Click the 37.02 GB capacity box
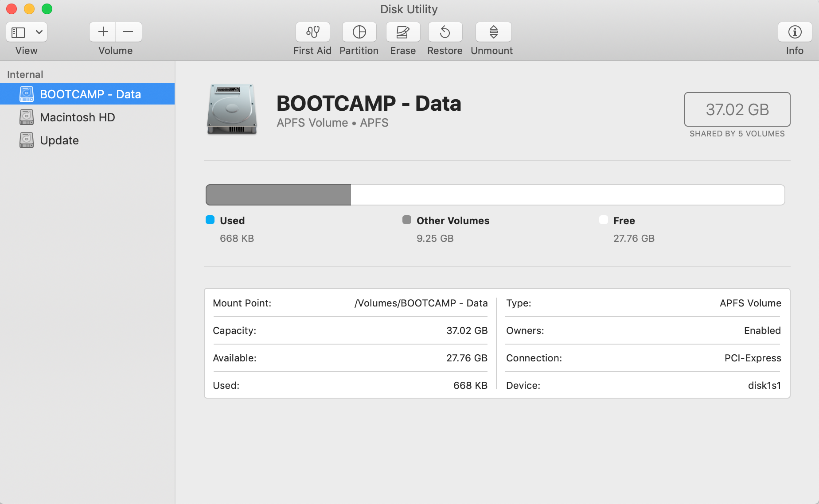The width and height of the screenshot is (819, 504). pyautogui.click(x=737, y=109)
